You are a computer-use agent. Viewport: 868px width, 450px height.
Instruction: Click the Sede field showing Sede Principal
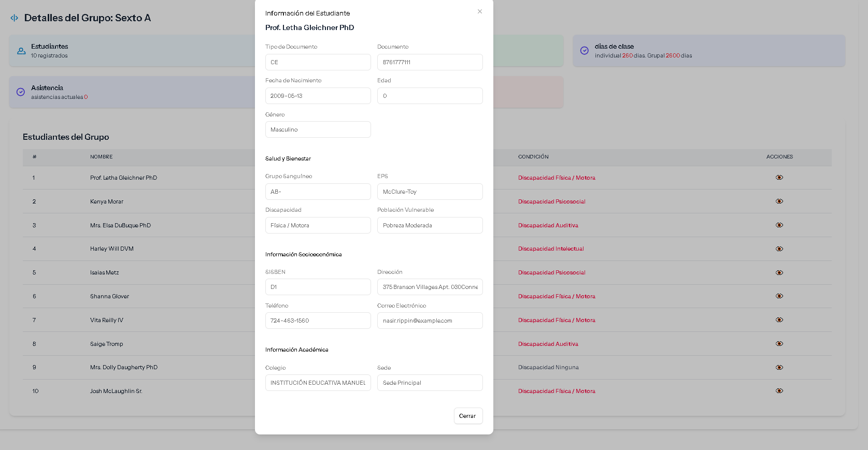click(x=430, y=383)
